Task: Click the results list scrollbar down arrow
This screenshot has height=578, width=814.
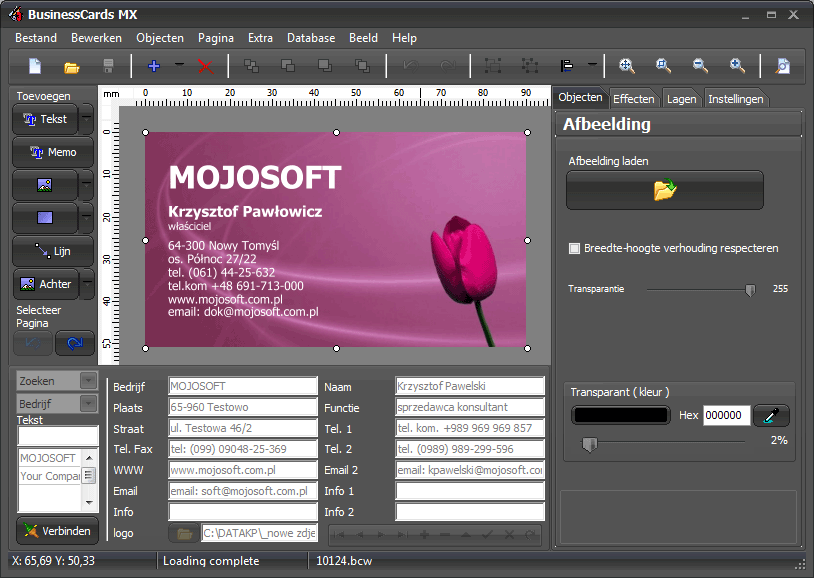Action: (89, 502)
